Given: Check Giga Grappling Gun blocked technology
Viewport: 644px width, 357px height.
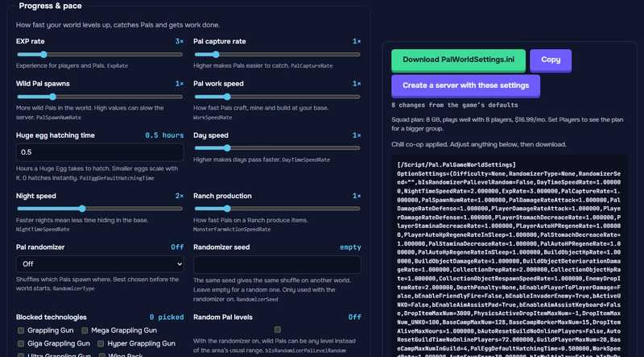Looking at the screenshot, I should pyautogui.click(x=21, y=343).
